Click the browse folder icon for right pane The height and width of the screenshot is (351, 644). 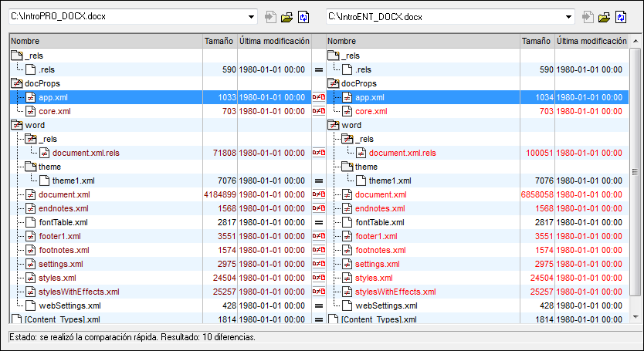tap(605, 17)
